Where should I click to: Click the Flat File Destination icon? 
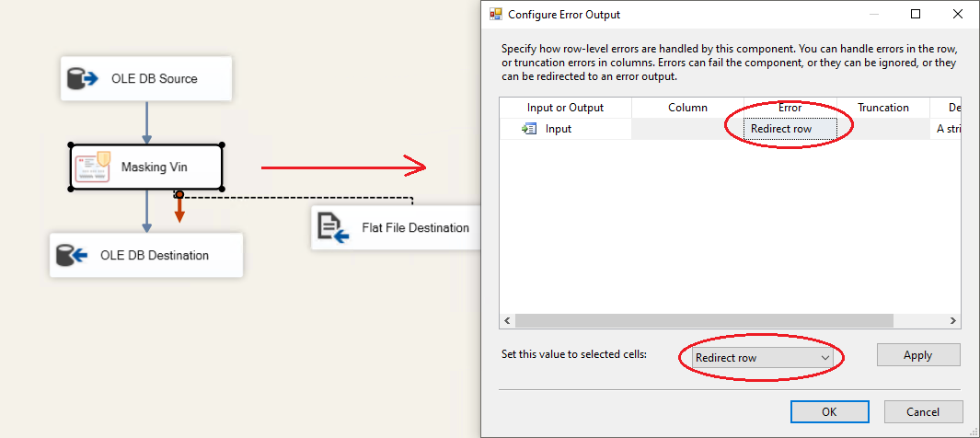pos(333,227)
